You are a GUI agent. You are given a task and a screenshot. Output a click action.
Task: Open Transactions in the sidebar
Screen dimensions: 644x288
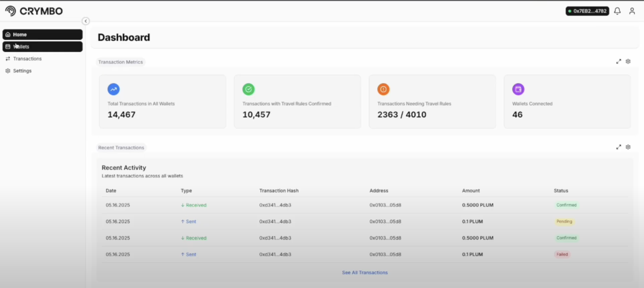tap(27, 59)
